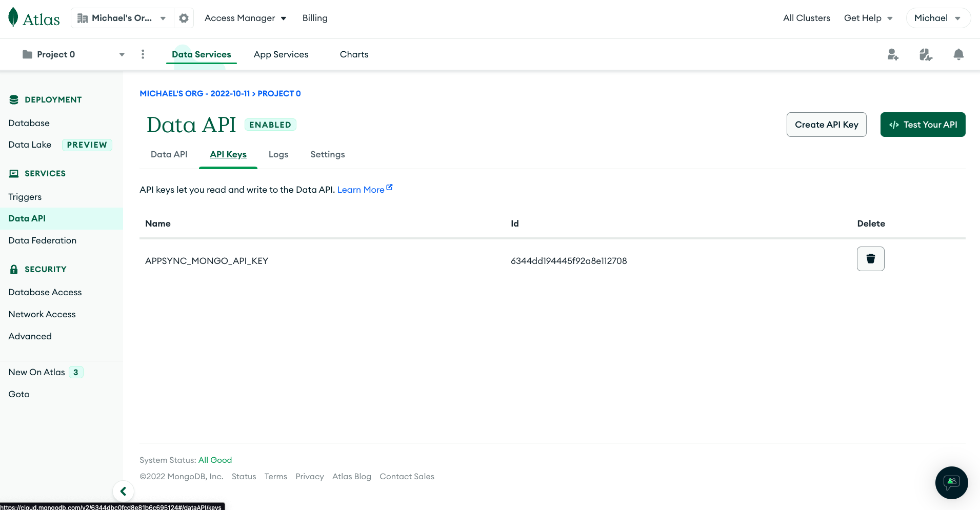Viewport: 980px width, 510px height.
Task: Open Data Federation in the sidebar
Action: click(43, 240)
